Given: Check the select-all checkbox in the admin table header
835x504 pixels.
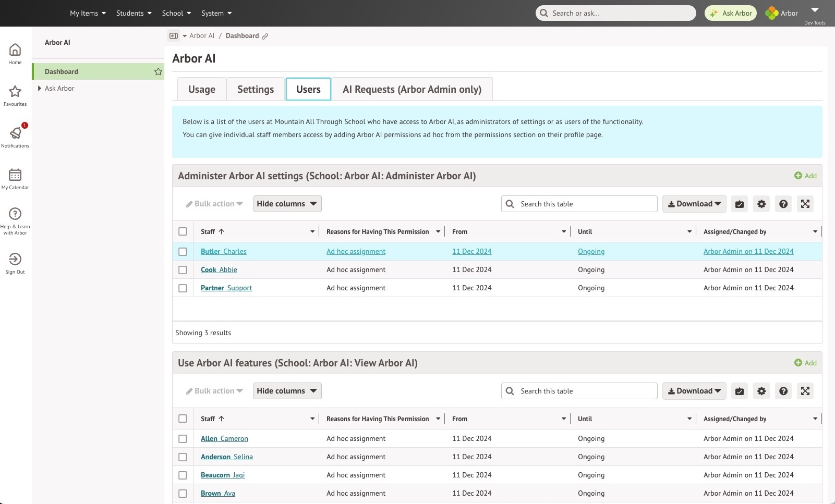Looking at the screenshot, I should click(x=183, y=231).
